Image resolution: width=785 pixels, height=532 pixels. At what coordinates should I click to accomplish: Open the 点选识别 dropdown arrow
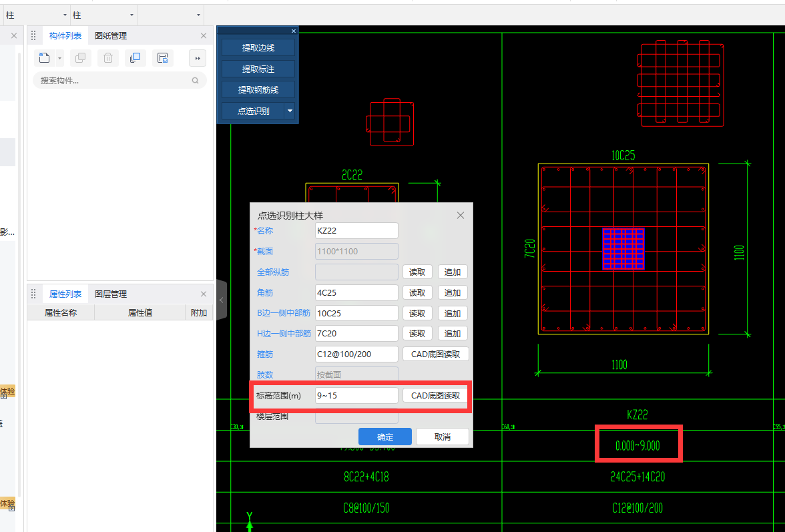click(x=290, y=111)
